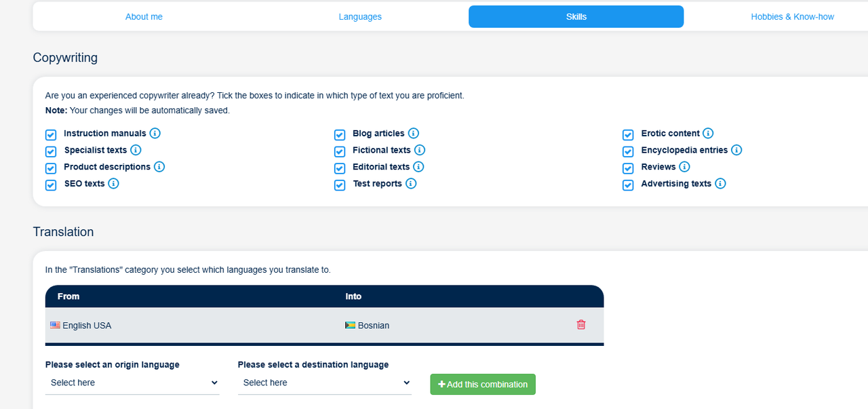Image resolution: width=868 pixels, height=409 pixels.
Task: Disable the Advertising texts checkbox
Action: [628, 185]
